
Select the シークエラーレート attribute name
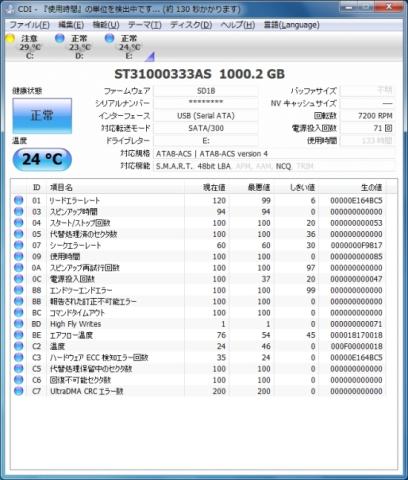tap(75, 245)
